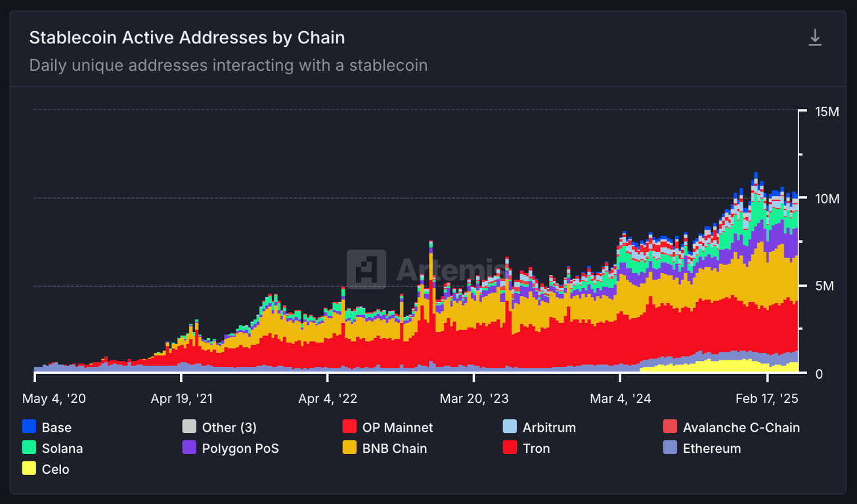The image size is (857, 504).
Task: Click the yellow Celo legend swatch
Action: (x=29, y=469)
